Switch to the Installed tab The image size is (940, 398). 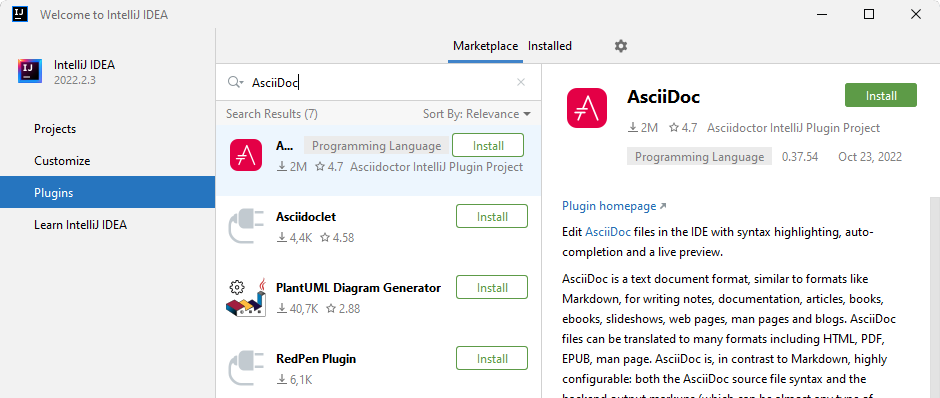coord(550,46)
